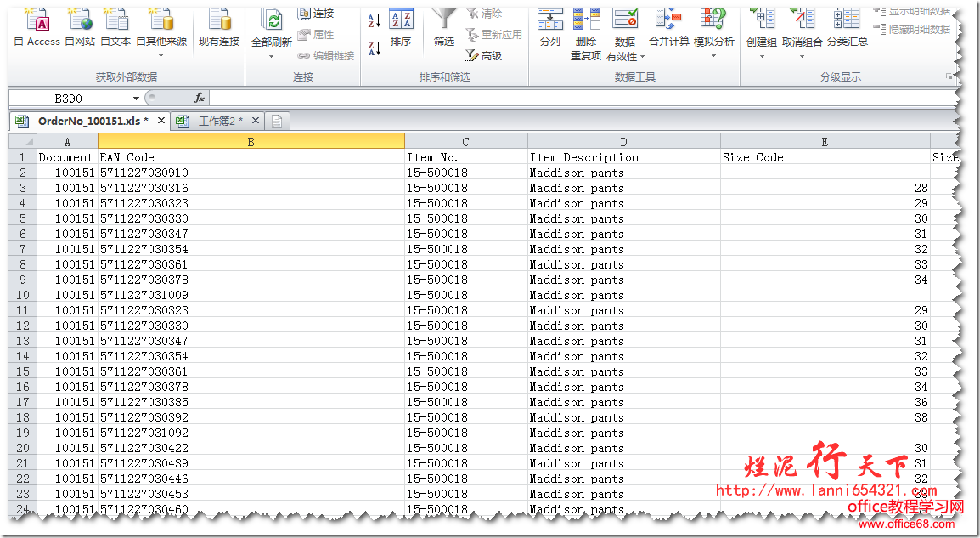
Task: Select column B header
Action: coord(251,142)
